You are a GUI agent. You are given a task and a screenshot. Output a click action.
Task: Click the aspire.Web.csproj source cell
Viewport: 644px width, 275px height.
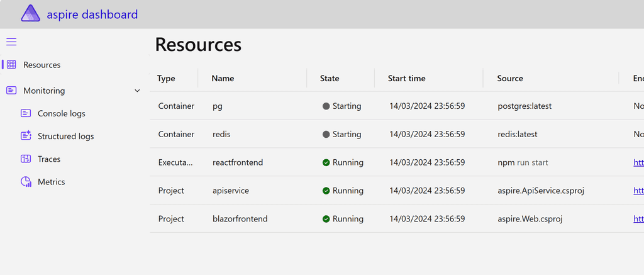pyautogui.click(x=530, y=219)
